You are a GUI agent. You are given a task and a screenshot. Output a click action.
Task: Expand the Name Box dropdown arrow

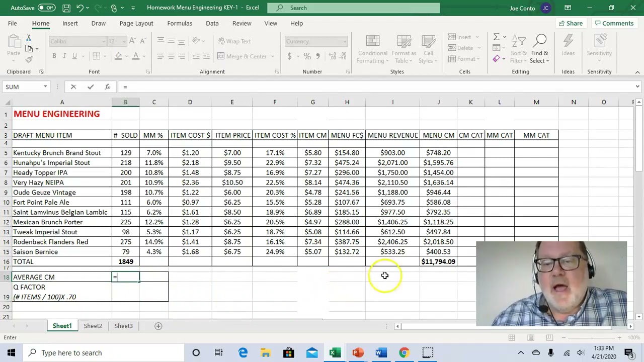(45, 87)
